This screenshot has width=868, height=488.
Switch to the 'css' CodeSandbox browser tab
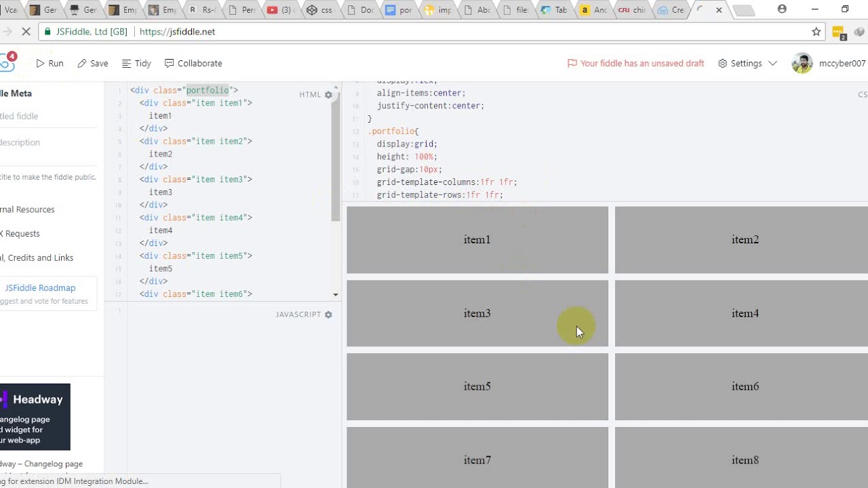(x=319, y=10)
